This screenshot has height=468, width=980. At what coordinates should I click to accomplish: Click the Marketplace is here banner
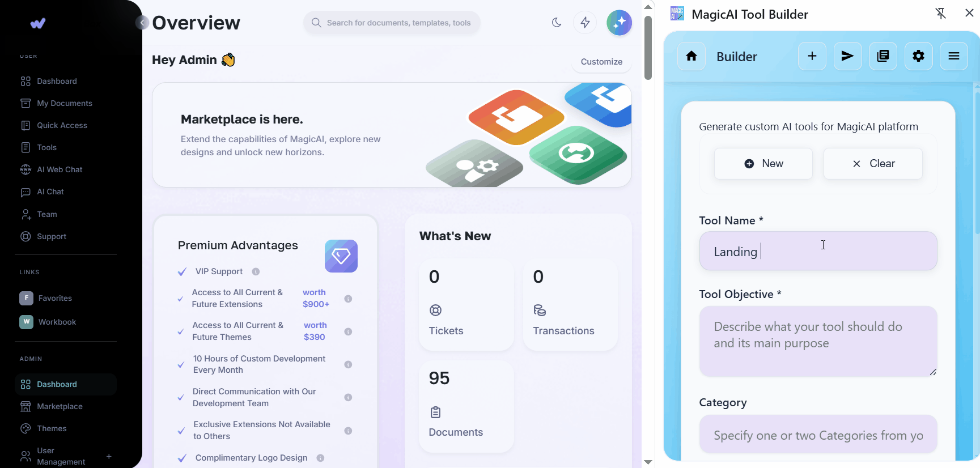[392, 135]
